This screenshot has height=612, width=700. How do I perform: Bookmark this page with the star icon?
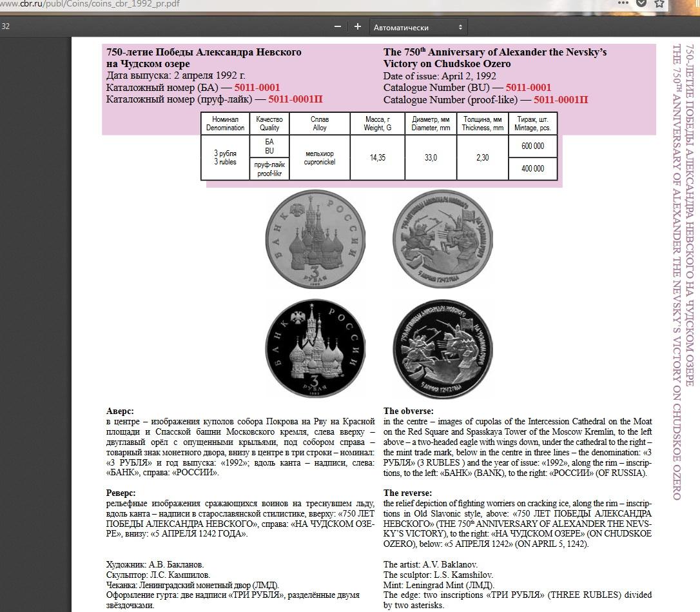click(x=659, y=4)
